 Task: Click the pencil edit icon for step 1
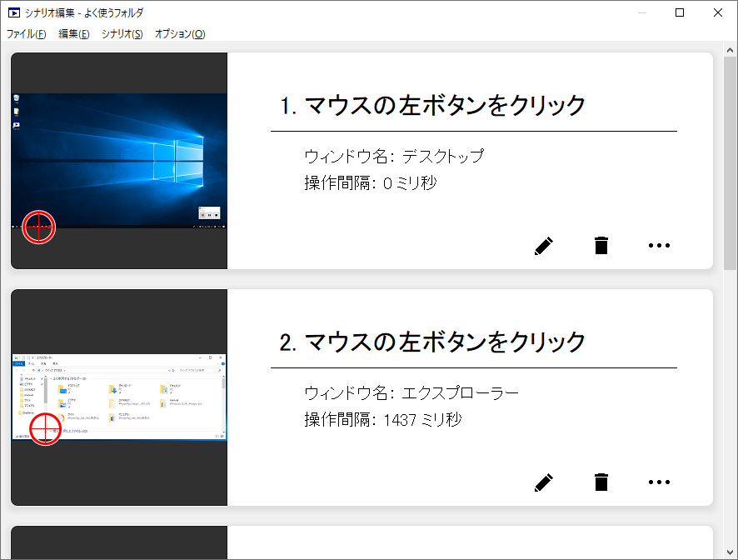tap(543, 246)
